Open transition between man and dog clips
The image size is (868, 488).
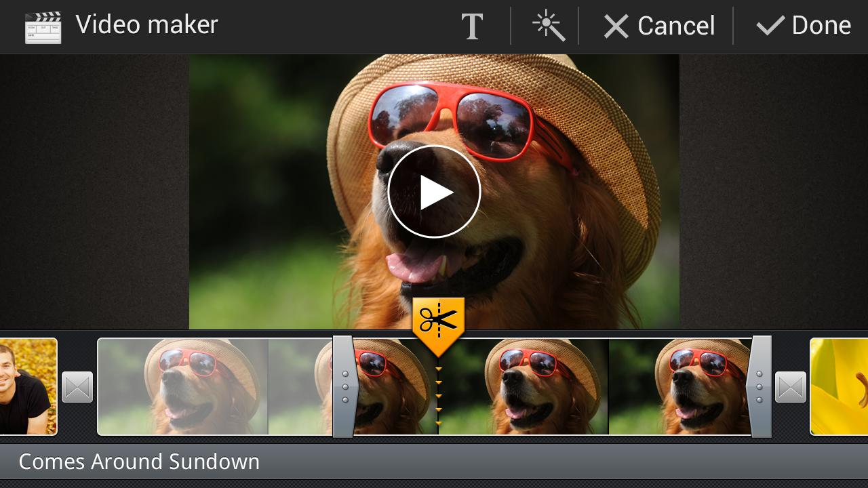(x=77, y=387)
